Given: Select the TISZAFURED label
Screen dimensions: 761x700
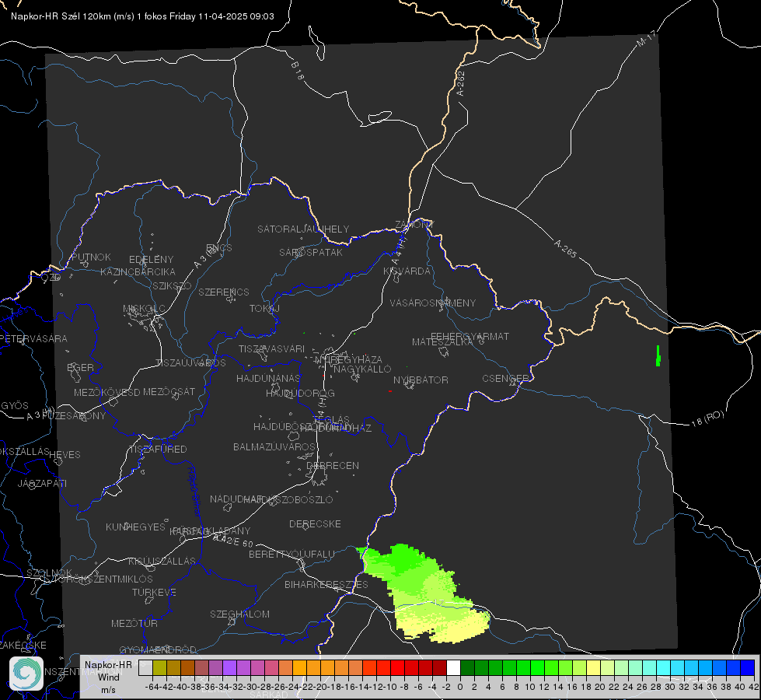Looking at the screenshot, I should point(158,450).
